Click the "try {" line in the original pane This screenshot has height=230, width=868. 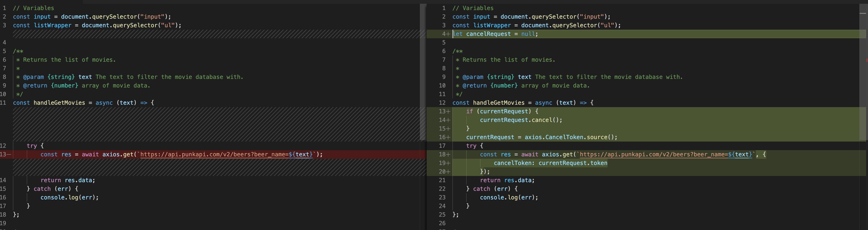coord(35,146)
